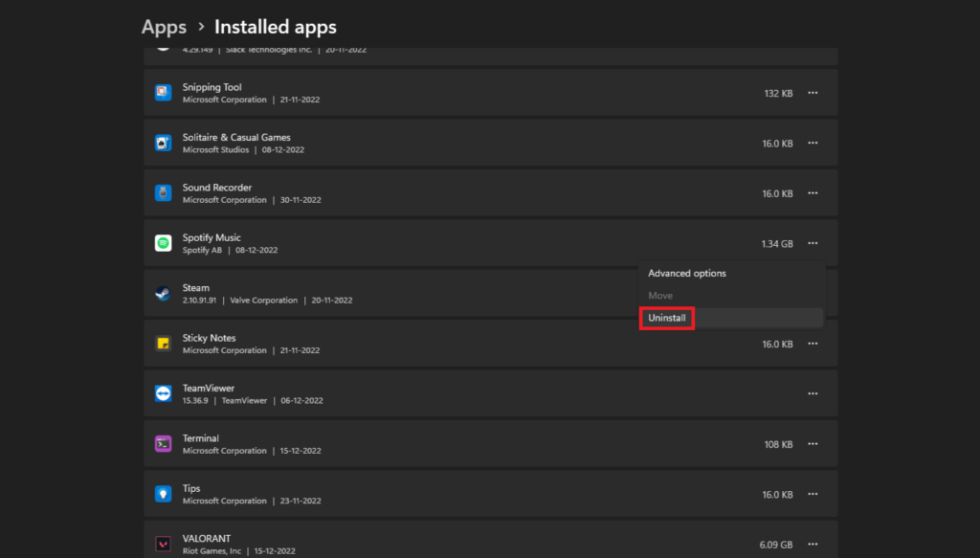Click the Solitaire & Casual Games icon

point(163,143)
